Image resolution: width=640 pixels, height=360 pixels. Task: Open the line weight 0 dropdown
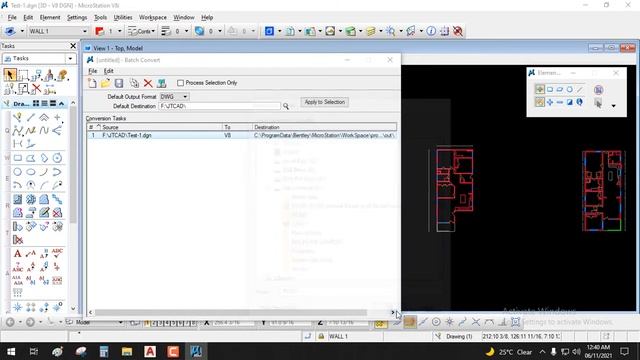click(x=187, y=31)
